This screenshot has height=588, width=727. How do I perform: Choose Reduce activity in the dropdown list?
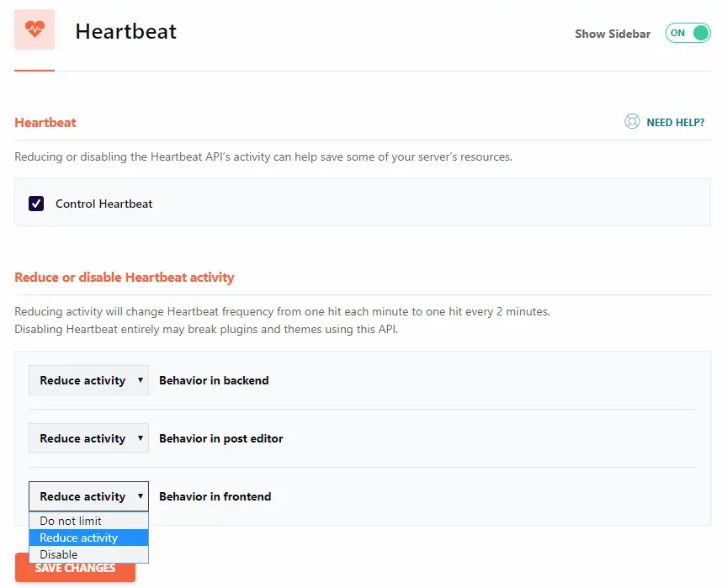(88, 538)
